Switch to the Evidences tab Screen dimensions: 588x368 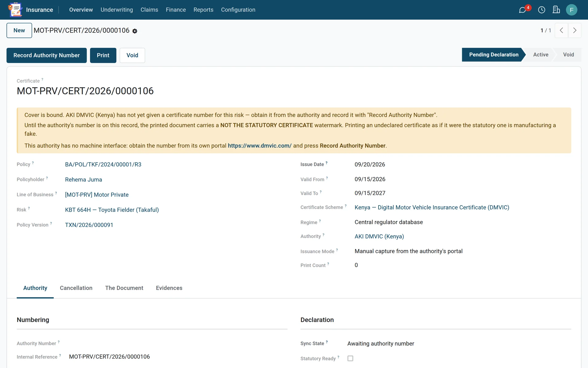click(x=169, y=288)
